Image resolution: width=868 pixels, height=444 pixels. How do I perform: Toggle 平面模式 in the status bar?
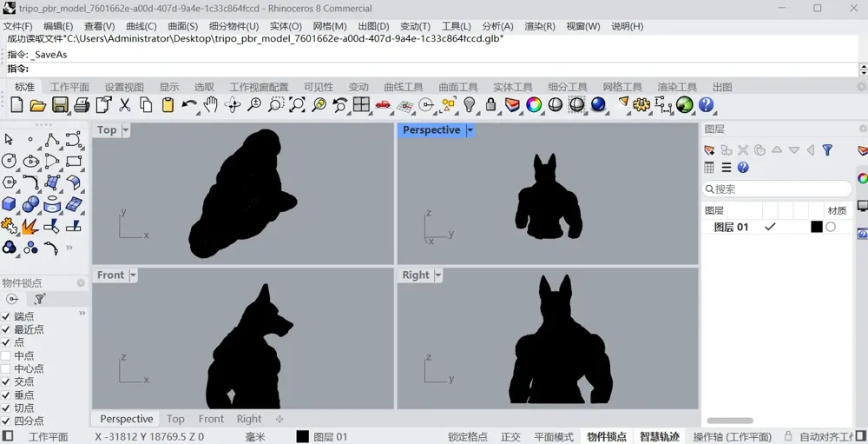(554, 437)
